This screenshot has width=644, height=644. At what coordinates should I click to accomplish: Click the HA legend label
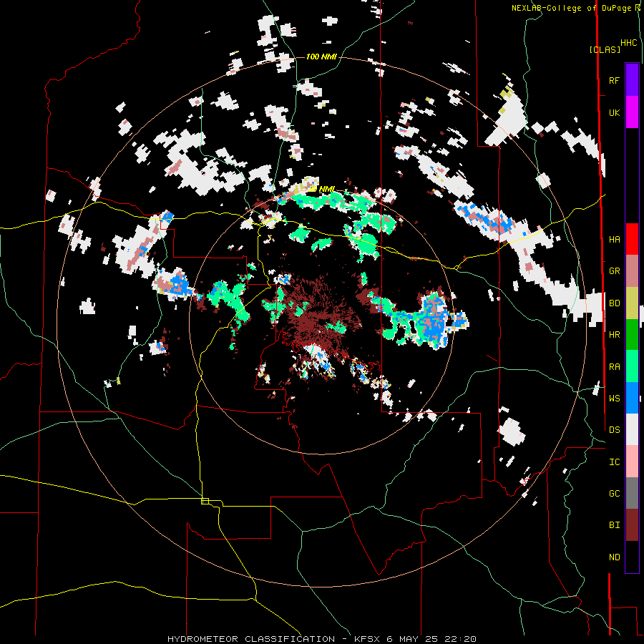coord(614,239)
